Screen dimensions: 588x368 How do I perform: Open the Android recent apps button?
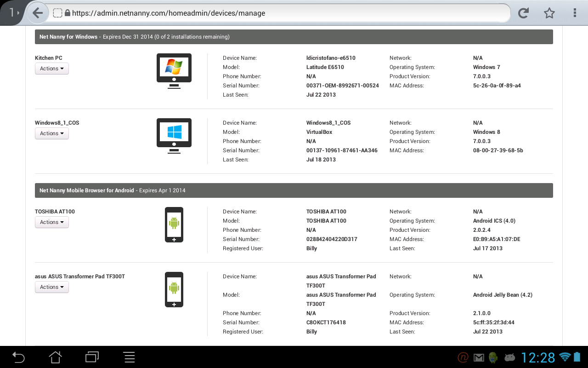click(92, 357)
